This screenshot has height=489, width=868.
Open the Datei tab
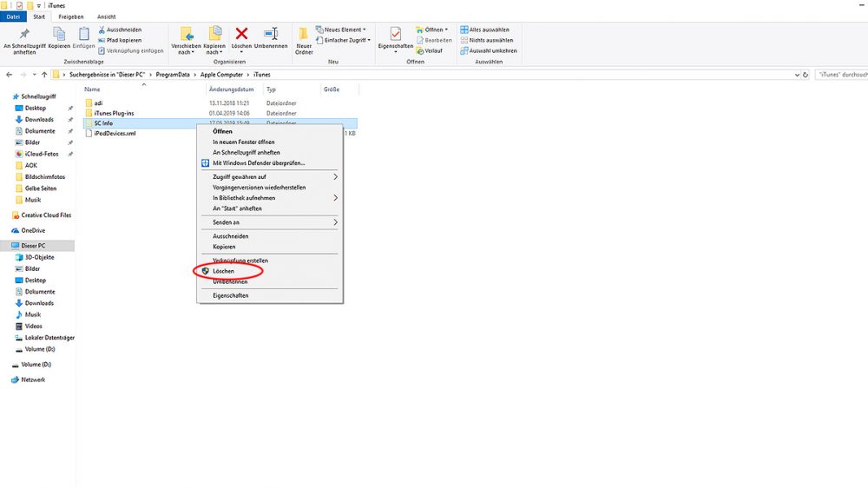pos(13,17)
